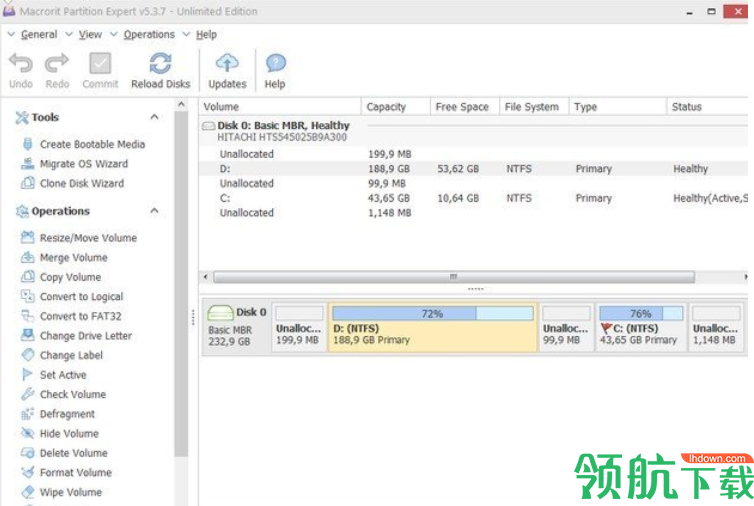
Task: Click the sidebar scroll-up arrow
Action: coord(181,104)
